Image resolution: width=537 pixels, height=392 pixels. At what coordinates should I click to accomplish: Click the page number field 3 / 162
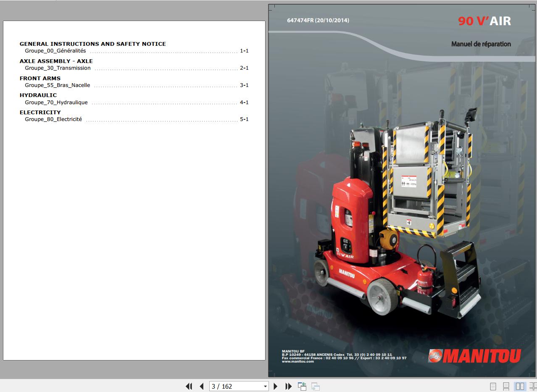coord(236,386)
